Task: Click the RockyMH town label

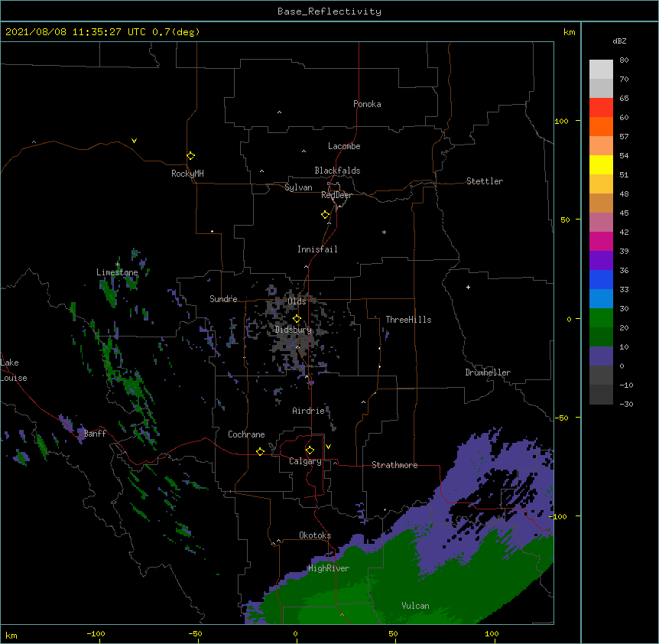Action: [x=187, y=174]
